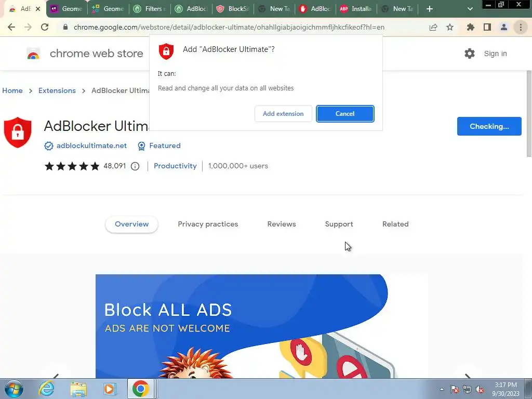
Task: Show the previous screenshot with left arrow
Action: tap(56, 375)
